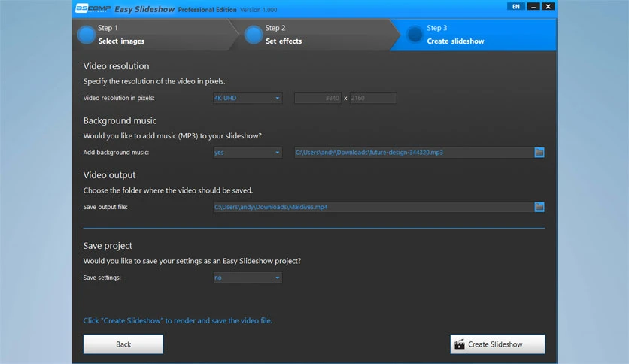629x364 pixels.
Task: Open the 4K UHD resolution dropdown
Action: (248, 98)
